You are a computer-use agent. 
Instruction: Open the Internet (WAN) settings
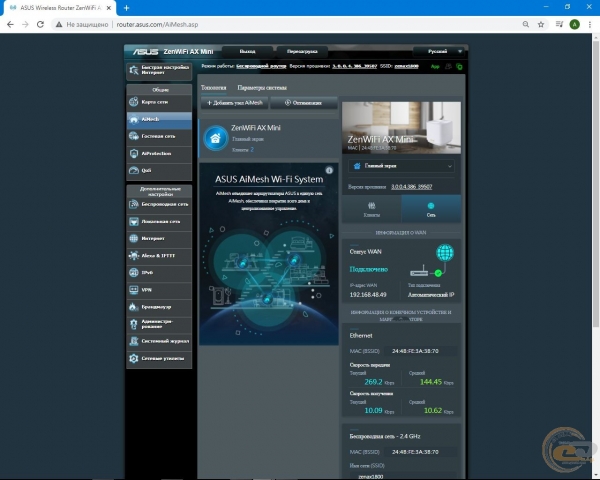coord(159,238)
